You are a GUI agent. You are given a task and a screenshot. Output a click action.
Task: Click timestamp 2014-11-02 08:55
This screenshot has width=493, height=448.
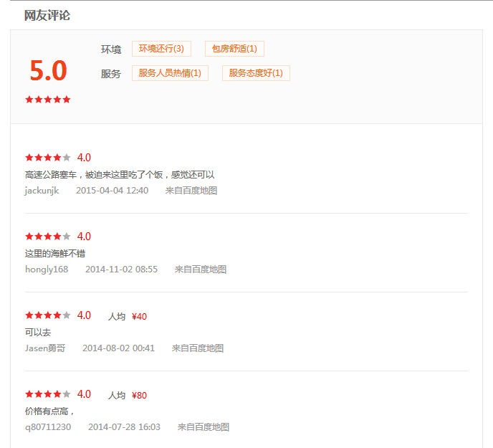click(121, 270)
